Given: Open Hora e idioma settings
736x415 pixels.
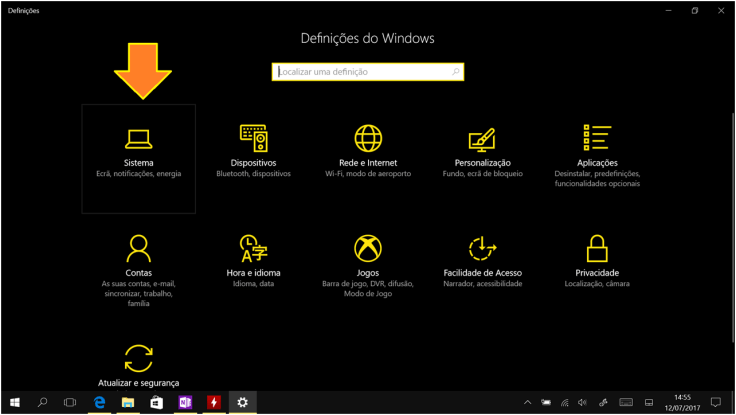Looking at the screenshot, I should pyautogui.click(x=253, y=258).
